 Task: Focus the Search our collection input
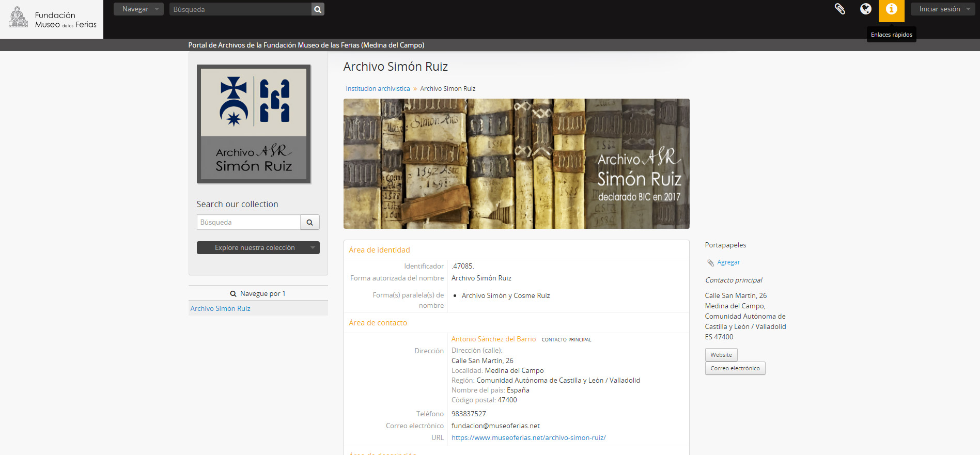[x=248, y=222]
